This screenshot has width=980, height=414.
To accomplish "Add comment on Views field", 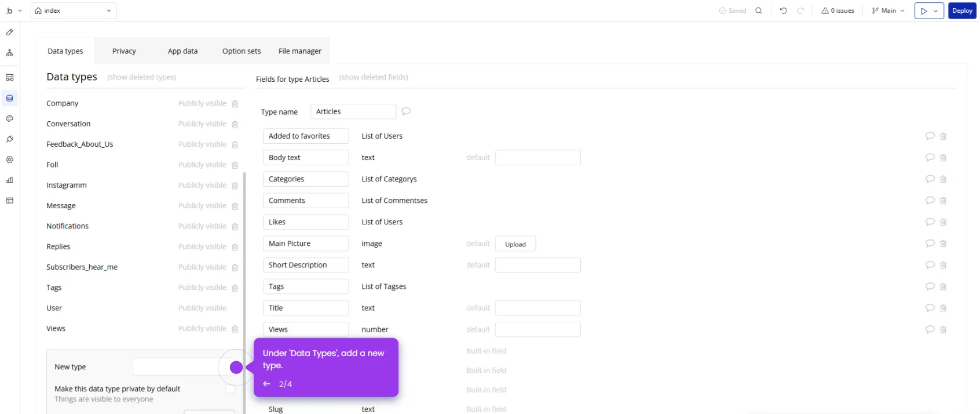I will pos(930,329).
